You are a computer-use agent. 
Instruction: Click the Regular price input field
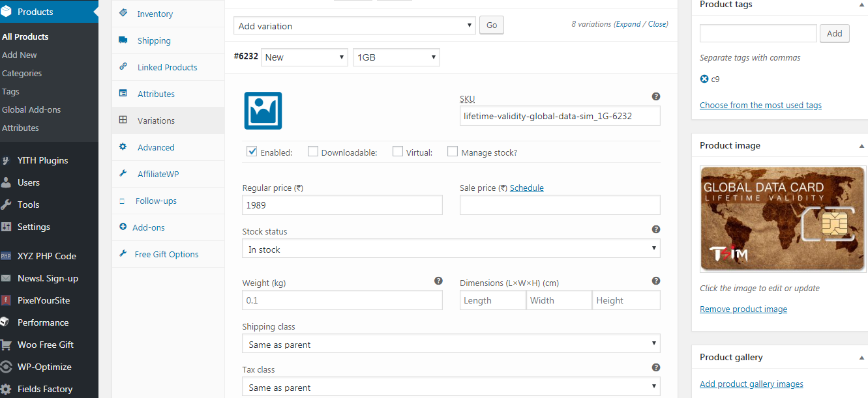pyautogui.click(x=342, y=205)
